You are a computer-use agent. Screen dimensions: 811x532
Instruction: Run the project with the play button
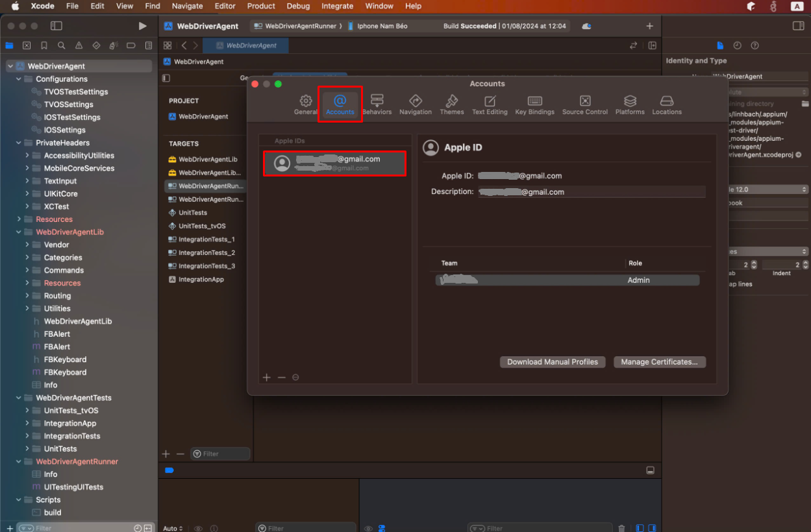point(143,26)
